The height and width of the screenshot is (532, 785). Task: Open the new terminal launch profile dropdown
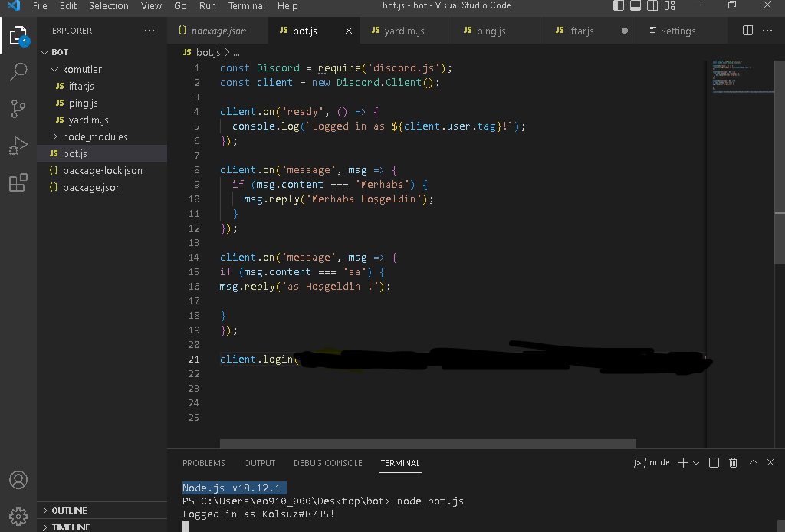point(696,463)
